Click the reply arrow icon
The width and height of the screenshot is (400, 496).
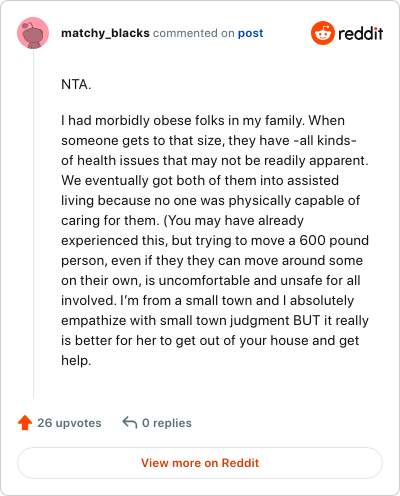pos(130,423)
